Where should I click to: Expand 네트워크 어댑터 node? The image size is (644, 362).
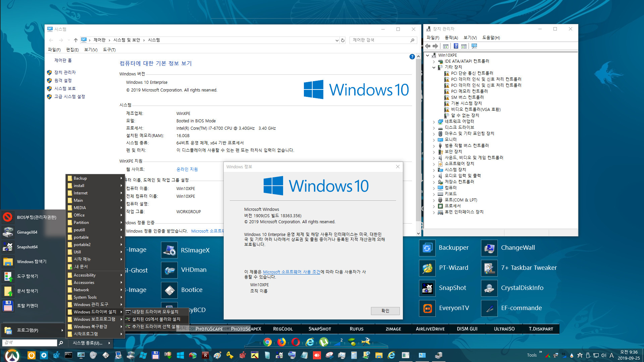coord(434,122)
